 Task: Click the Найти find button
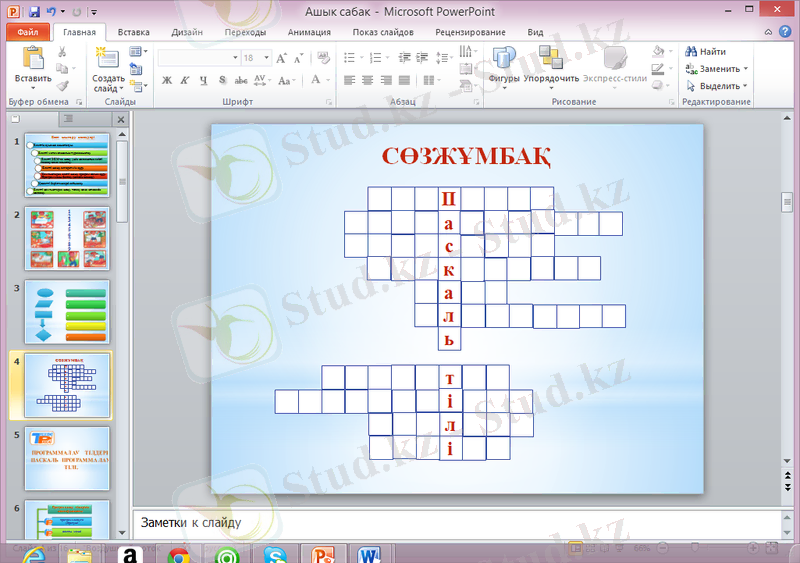706,51
